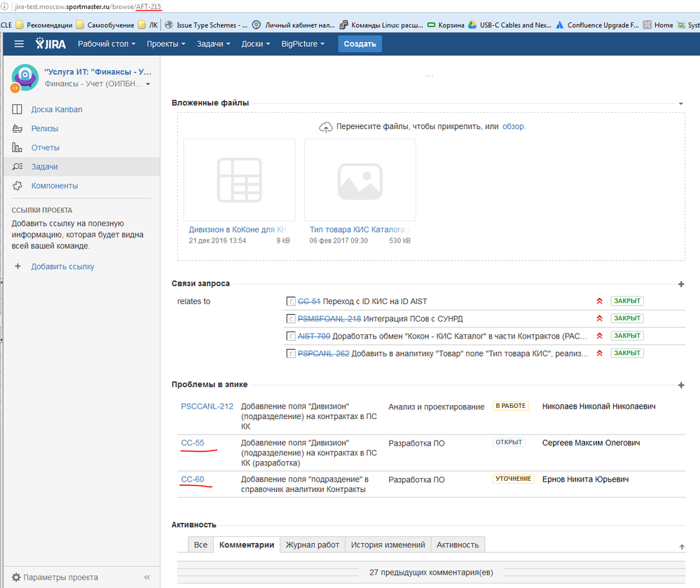The image size is (700, 588).
Task: Open issue link PSCCANL-212
Action: pos(207,406)
